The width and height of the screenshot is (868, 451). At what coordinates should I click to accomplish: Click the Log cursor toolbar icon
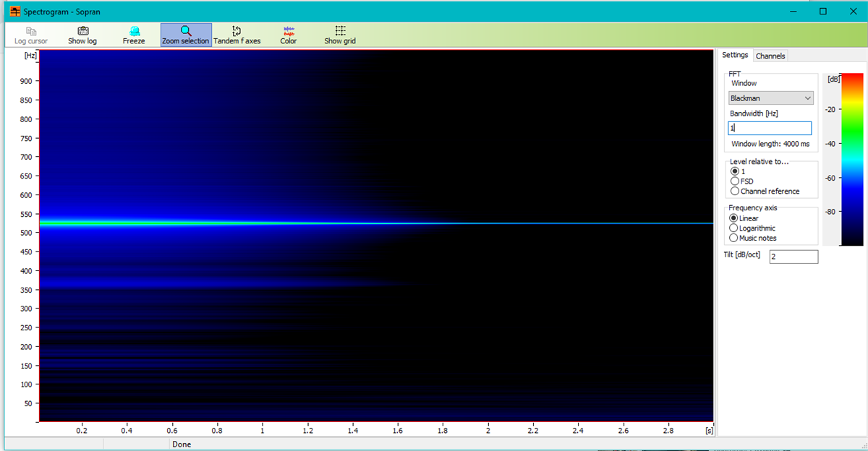tap(31, 35)
